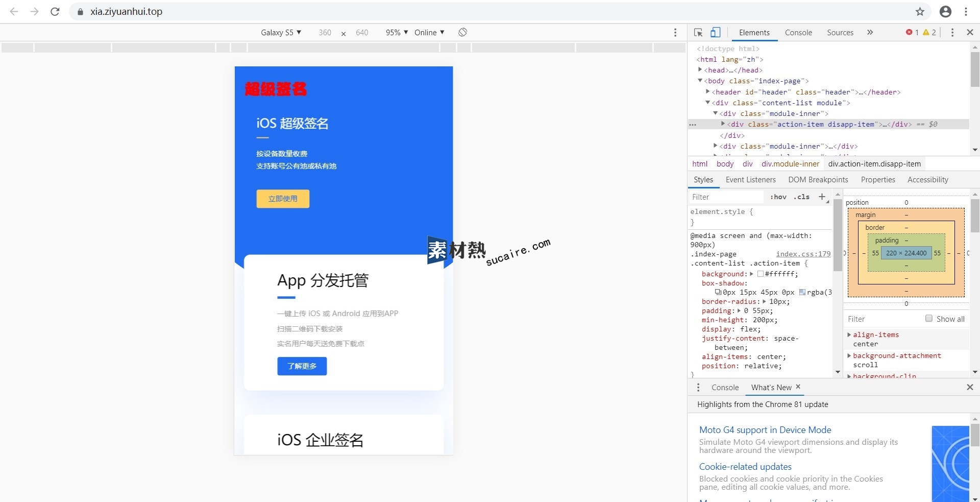
Task: Click the computed Filter input field
Action: (x=883, y=319)
